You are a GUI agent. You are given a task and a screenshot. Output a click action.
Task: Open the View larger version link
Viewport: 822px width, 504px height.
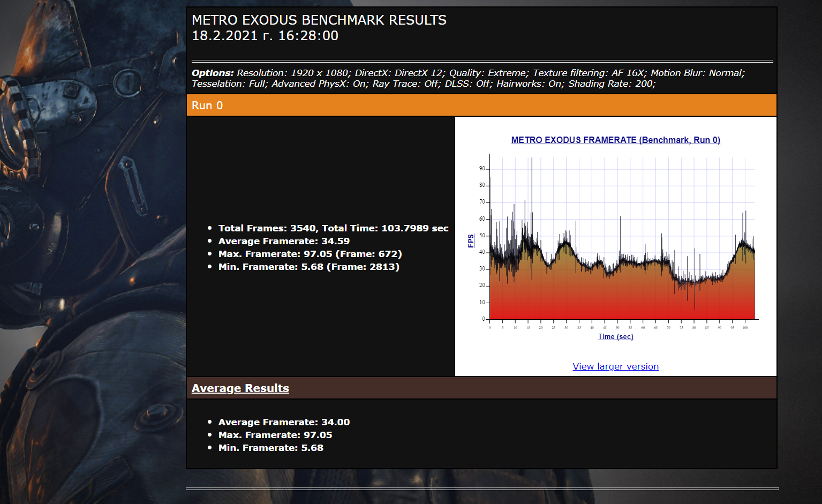[x=615, y=366]
